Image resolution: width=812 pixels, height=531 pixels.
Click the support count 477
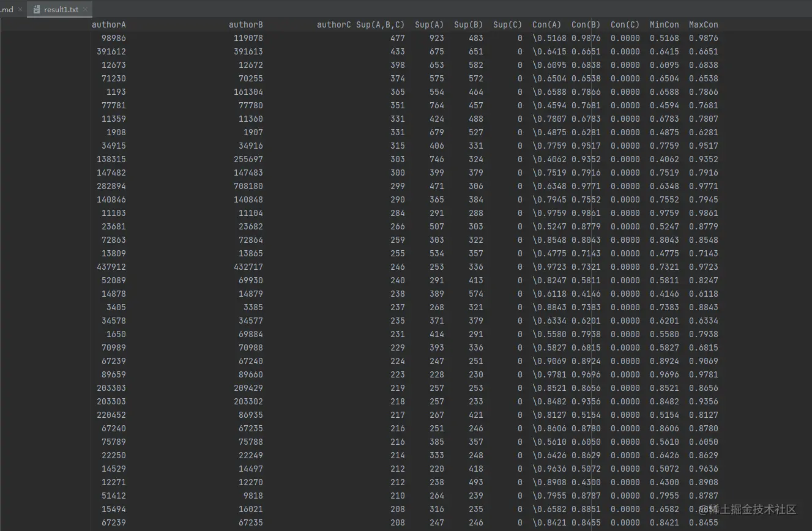(398, 38)
